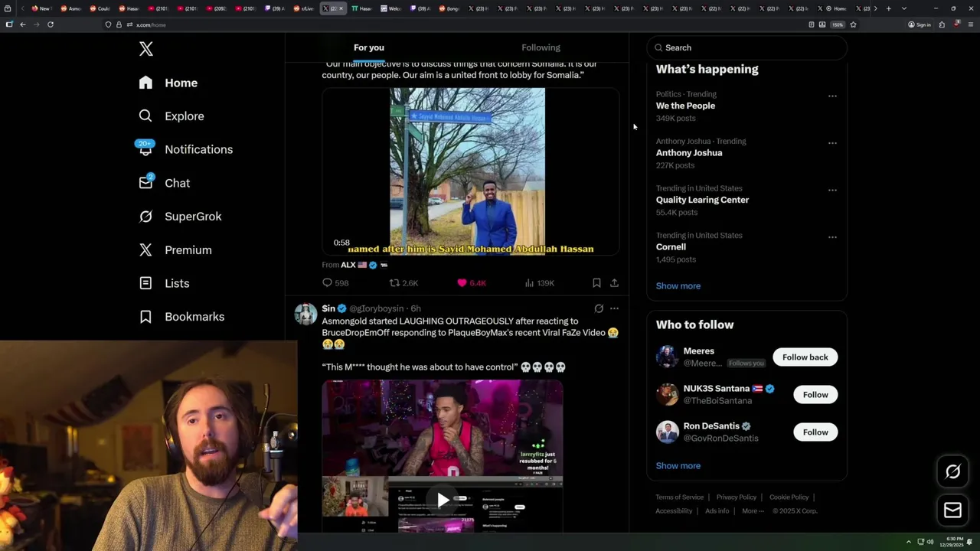Viewport: 980px width, 551px height.
Task: Click the Search input field
Action: pos(747,47)
